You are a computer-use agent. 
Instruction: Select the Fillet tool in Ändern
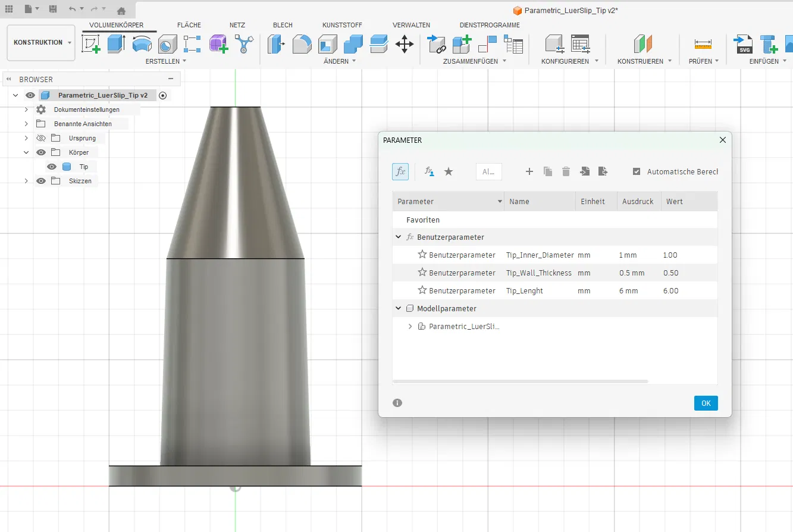tap(302, 44)
